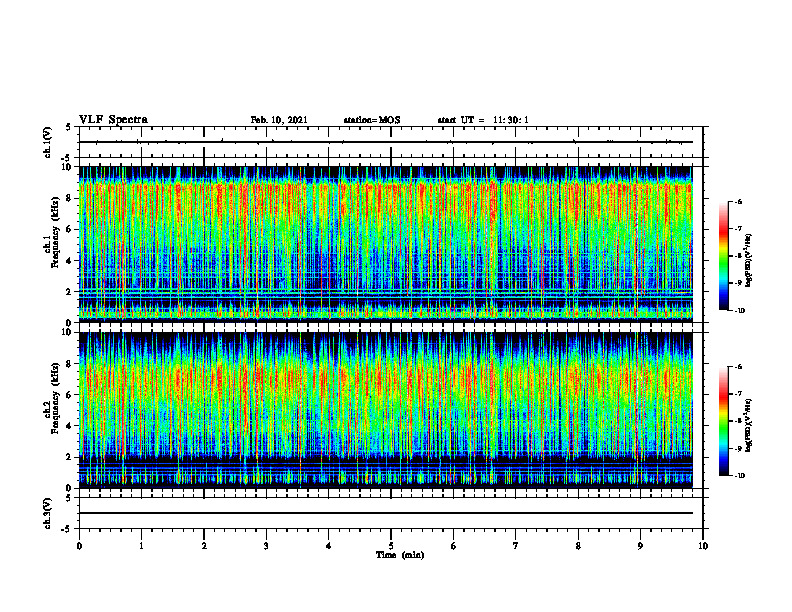Click the ch.1(V) waveform trace panel
792x612 pixels.
[391, 142]
